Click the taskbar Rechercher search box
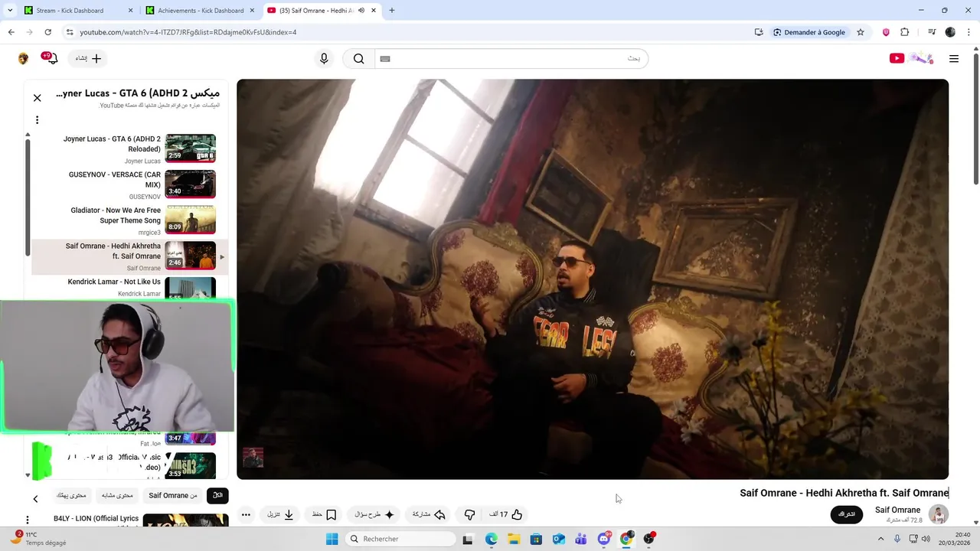The height and width of the screenshot is (551, 980). click(400, 539)
